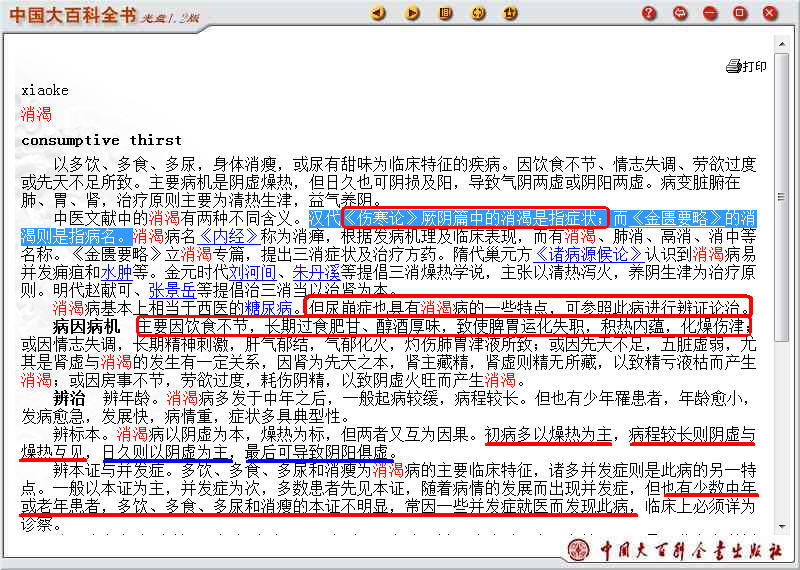This screenshot has height=570, width=800.
Task: Maximize the encyclopedia window
Action: coord(740,13)
